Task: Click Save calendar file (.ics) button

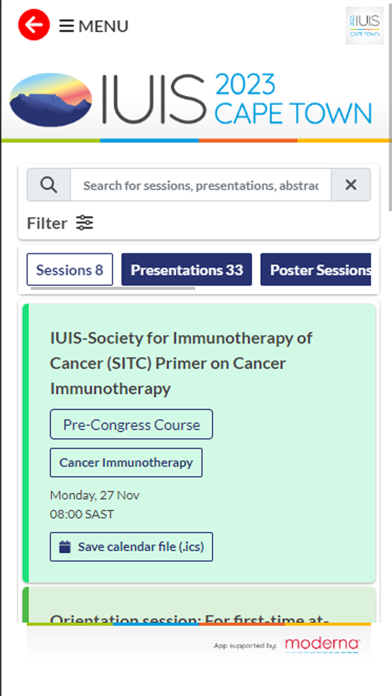Action: click(x=131, y=546)
